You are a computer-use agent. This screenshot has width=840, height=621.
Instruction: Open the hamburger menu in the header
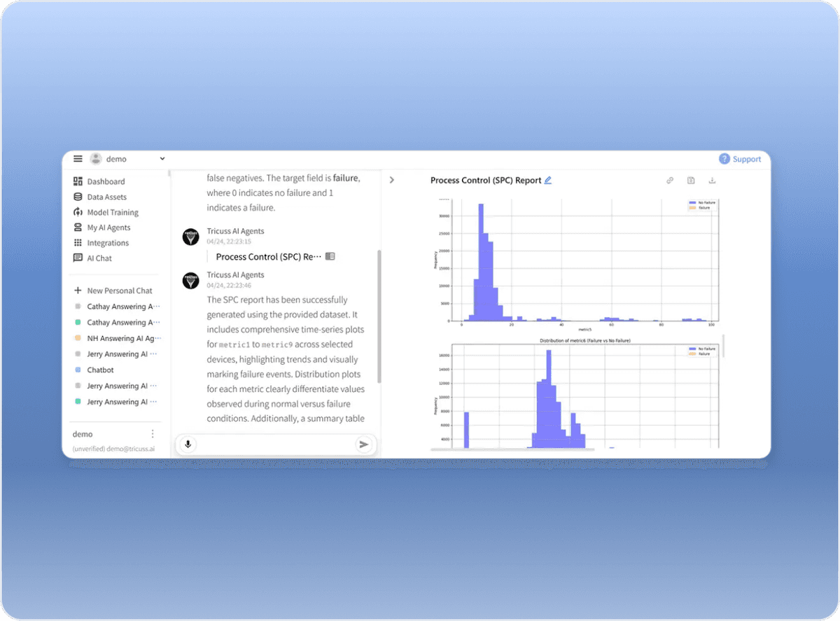point(78,159)
